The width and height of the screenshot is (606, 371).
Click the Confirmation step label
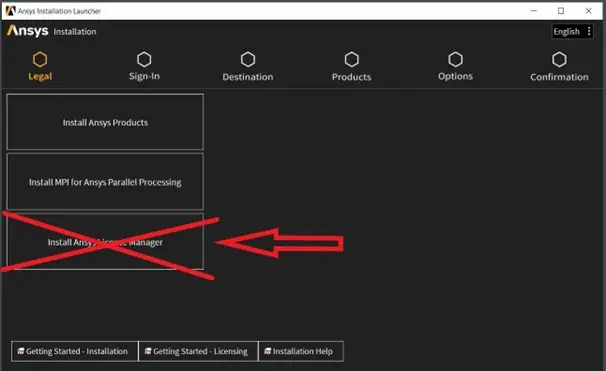pyautogui.click(x=559, y=77)
